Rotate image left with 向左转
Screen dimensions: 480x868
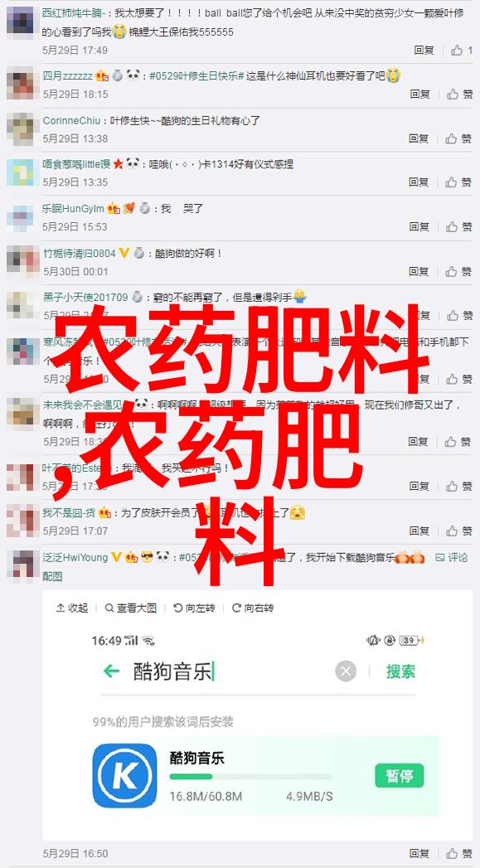point(194,608)
